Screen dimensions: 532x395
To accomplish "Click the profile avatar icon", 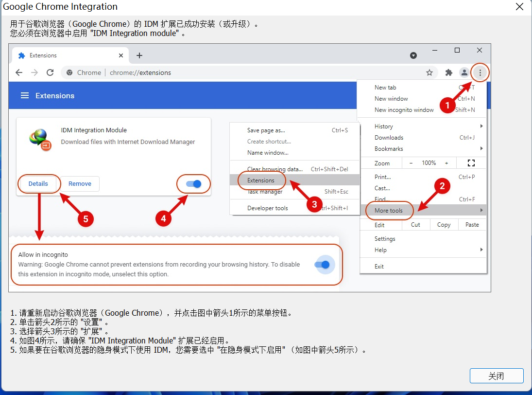I will [464, 72].
